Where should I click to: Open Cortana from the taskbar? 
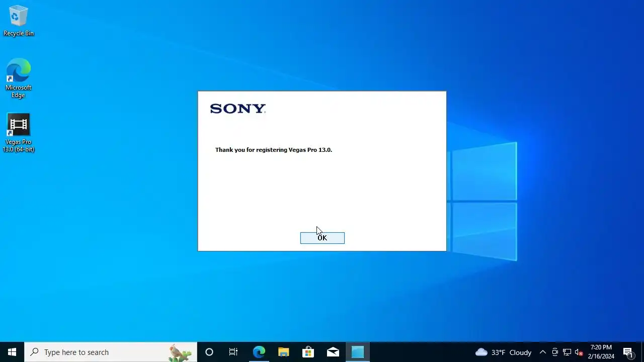pyautogui.click(x=209, y=352)
